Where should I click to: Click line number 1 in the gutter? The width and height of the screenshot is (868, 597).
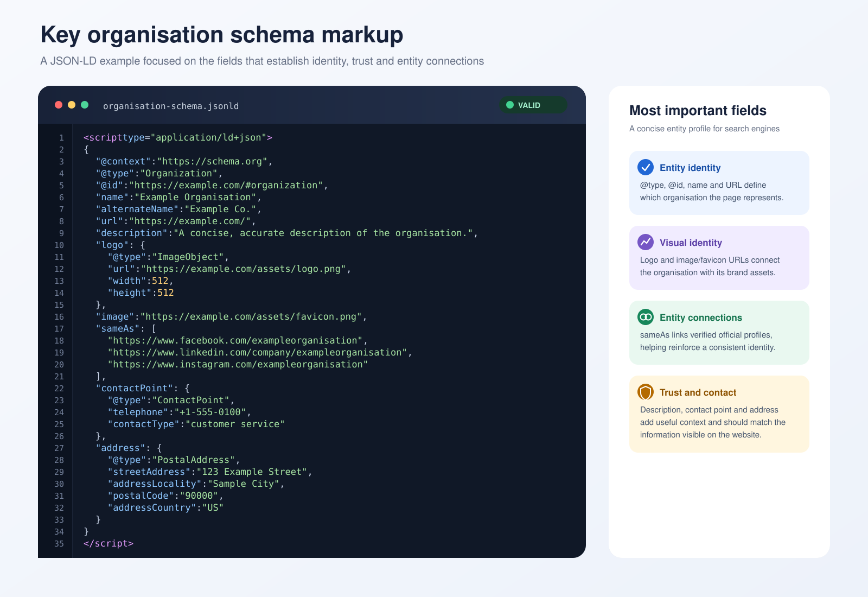[61, 138]
